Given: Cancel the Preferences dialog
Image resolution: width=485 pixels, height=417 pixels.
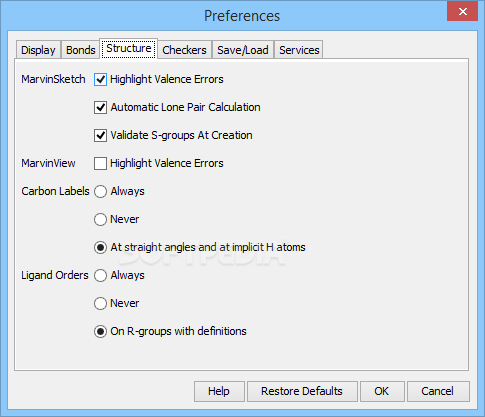Looking at the screenshot, I should point(438,391).
